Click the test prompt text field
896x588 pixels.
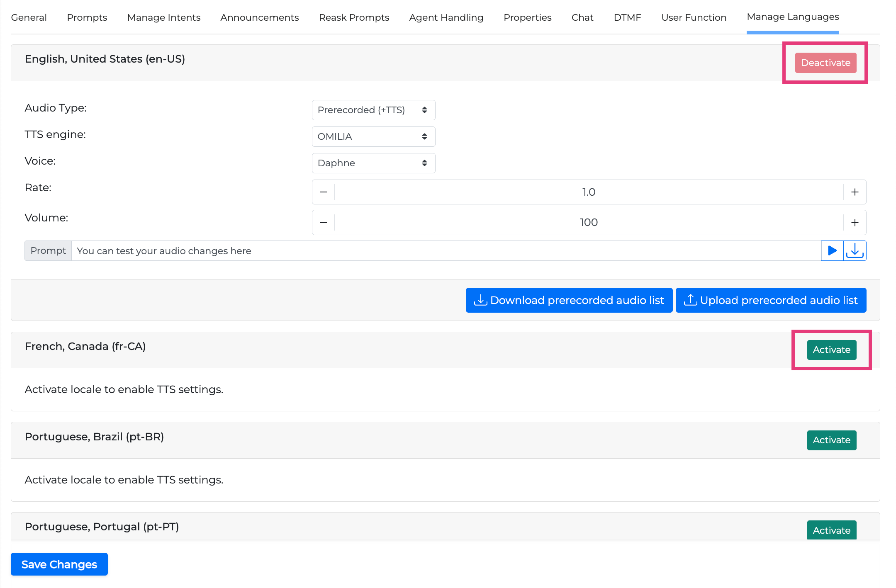coord(446,251)
